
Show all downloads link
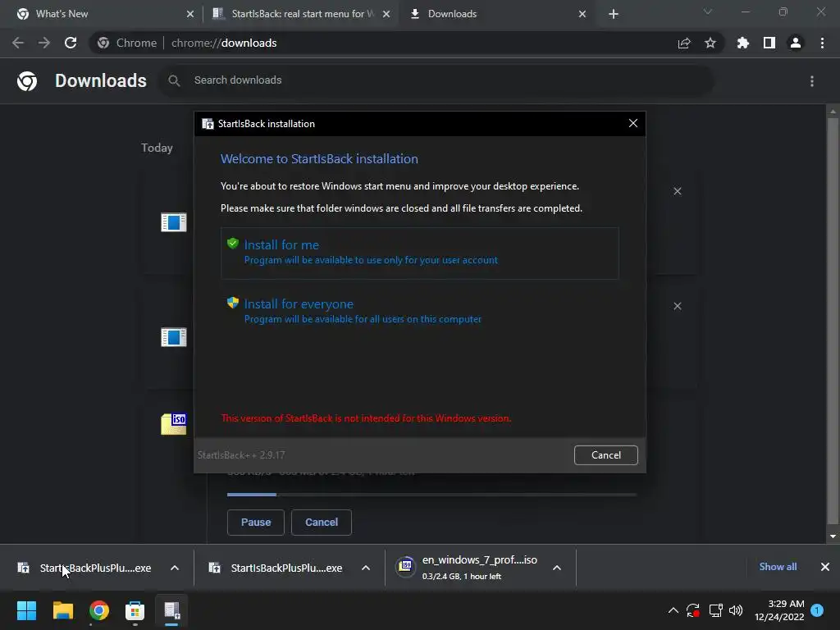(x=778, y=567)
